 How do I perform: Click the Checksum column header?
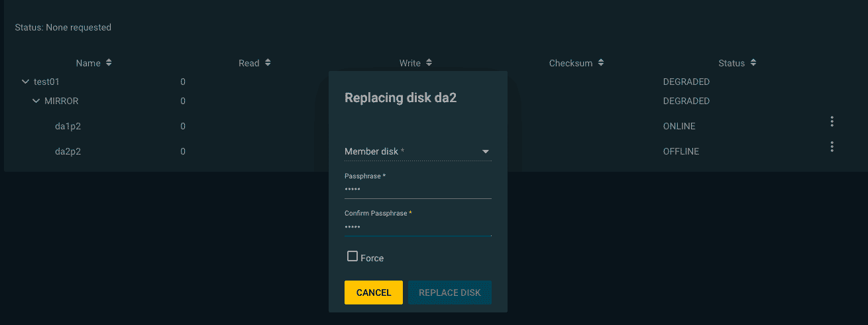click(x=570, y=63)
